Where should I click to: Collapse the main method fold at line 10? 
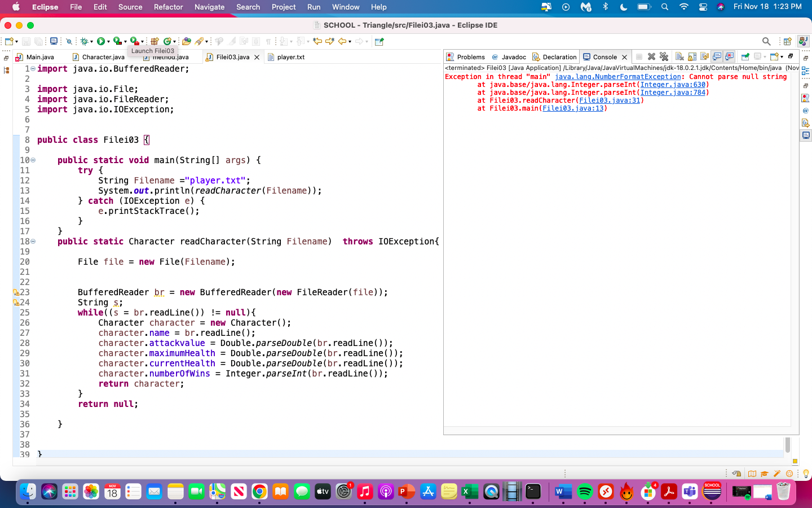(x=33, y=160)
